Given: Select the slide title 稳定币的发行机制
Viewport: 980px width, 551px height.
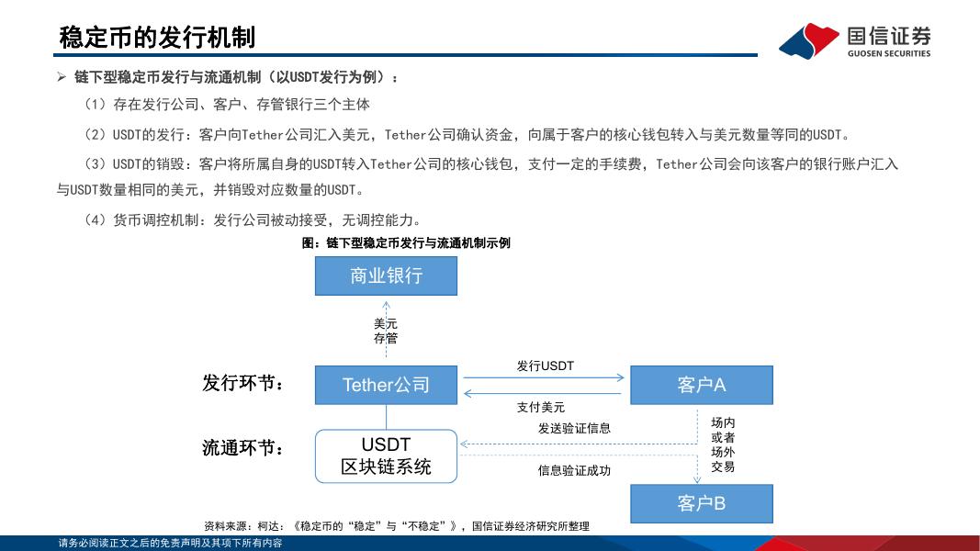Looking at the screenshot, I should click(x=157, y=38).
